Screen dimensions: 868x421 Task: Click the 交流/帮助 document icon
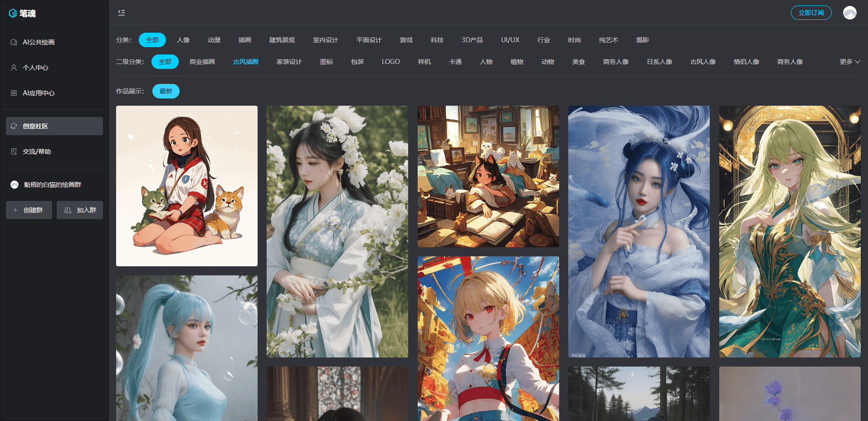pos(13,151)
